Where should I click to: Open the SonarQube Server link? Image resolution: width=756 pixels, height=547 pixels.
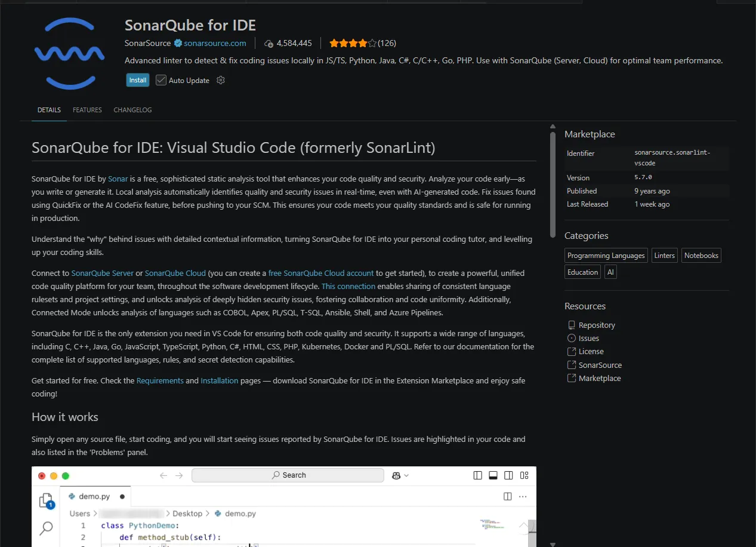coord(103,273)
